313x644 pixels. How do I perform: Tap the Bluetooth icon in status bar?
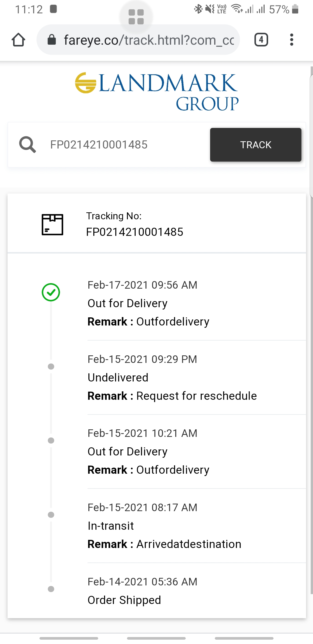click(198, 9)
